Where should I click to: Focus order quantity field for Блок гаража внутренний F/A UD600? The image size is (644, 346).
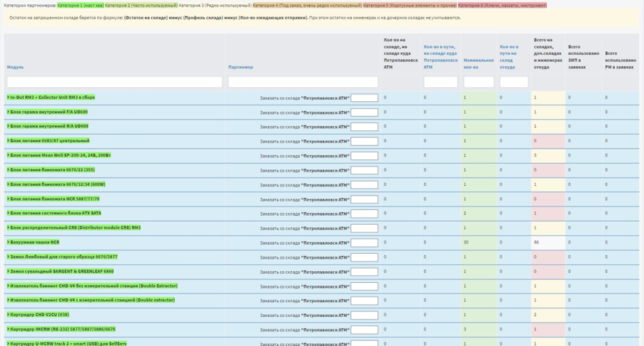tap(364, 112)
